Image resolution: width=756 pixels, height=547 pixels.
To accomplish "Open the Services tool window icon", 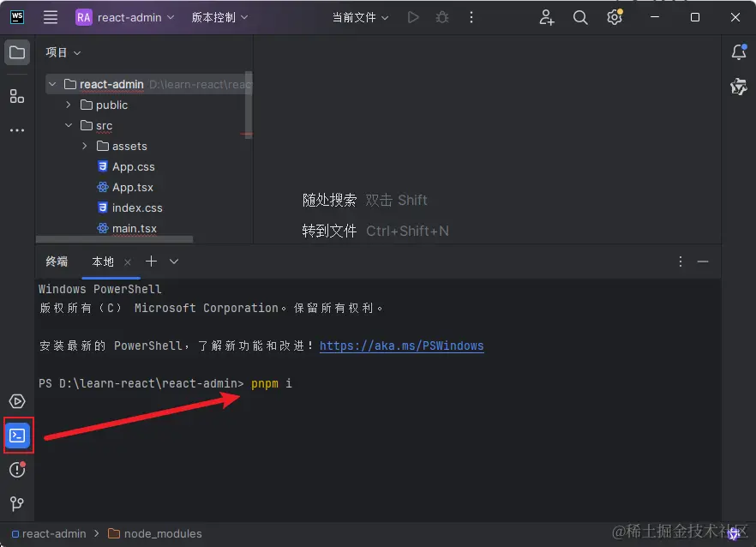I will (x=17, y=401).
